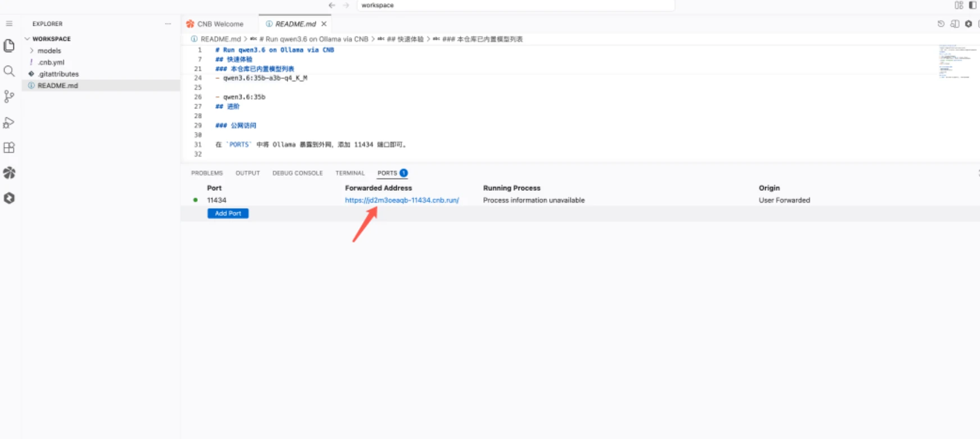Click the 'Port' column header
980x439 pixels.
tap(214, 188)
